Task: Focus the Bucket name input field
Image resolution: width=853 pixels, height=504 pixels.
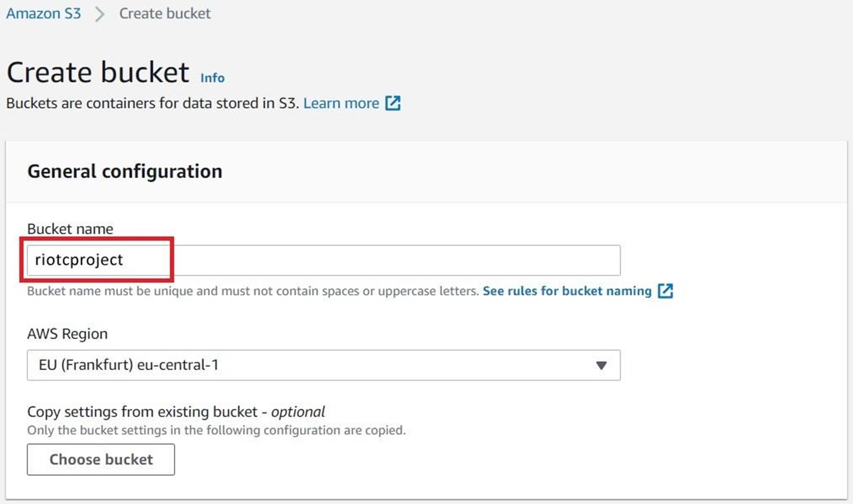Action: [324, 260]
